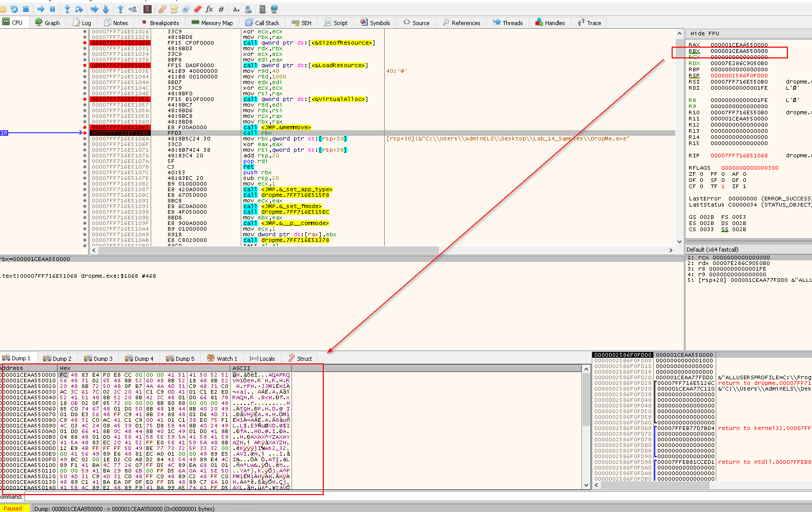Select the Watch 1 tab

222,358
